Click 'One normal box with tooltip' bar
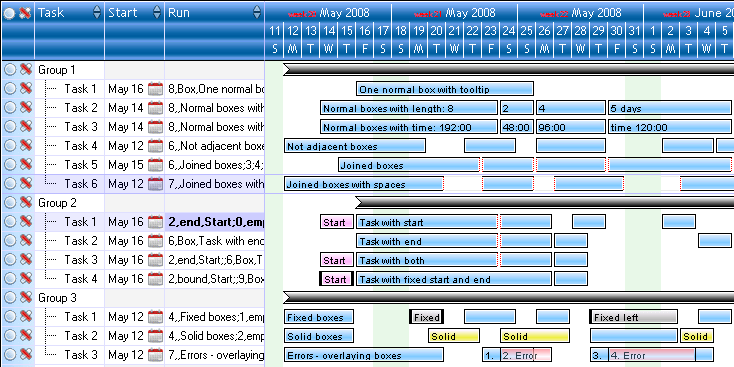Screen dimensions: 734x367 [x=445, y=89]
